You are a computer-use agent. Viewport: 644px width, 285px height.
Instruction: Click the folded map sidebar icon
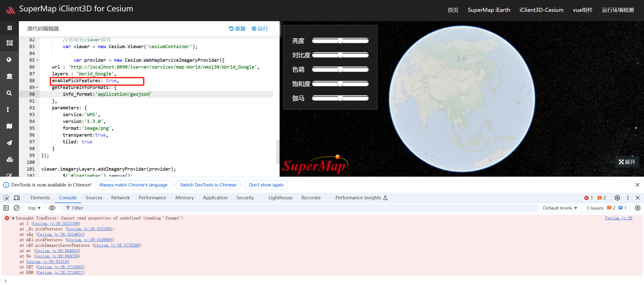9,126
